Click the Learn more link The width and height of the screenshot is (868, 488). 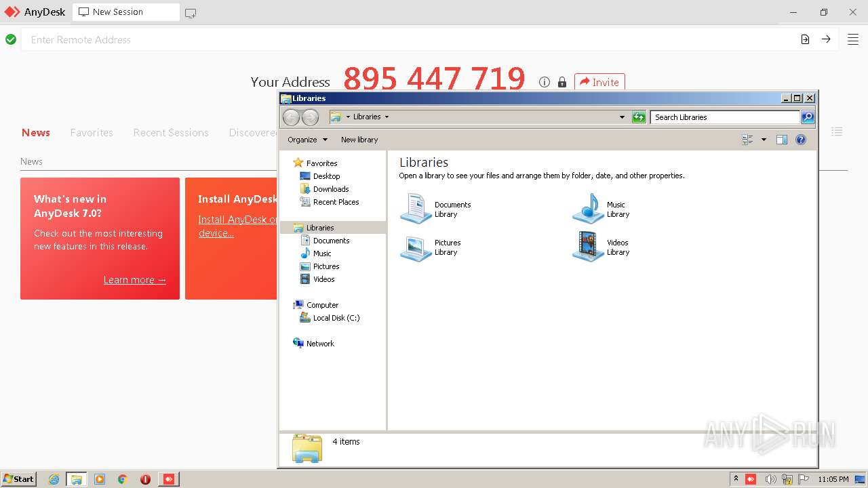click(135, 280)
